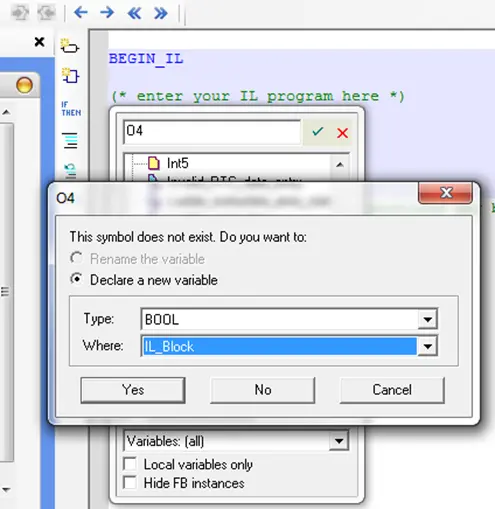Close the O4 dialog with red X
The width and height of the screenshot is (495, 509).
point(445,193)
